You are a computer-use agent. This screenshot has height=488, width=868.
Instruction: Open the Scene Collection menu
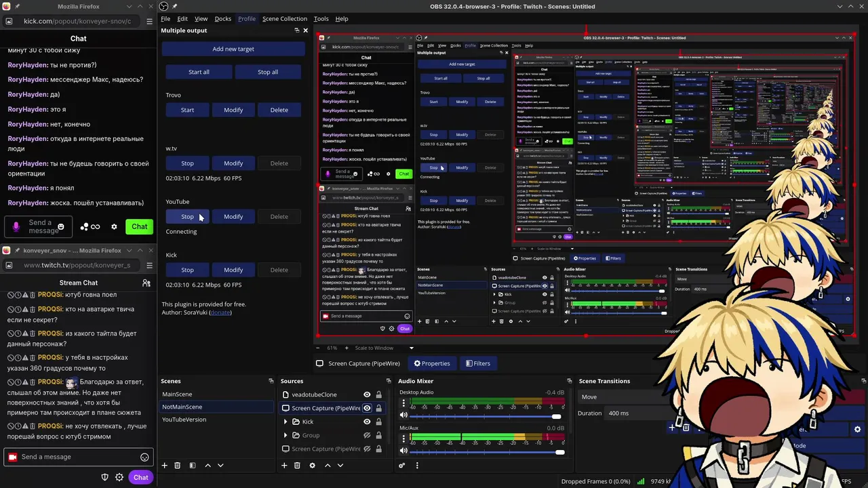point(285,18)
